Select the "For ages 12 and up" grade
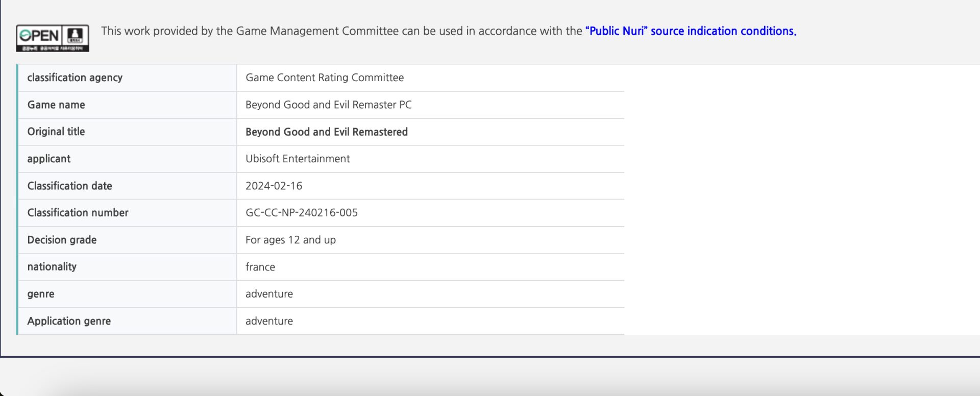This screenshot has height=396, width=980. [x=290, y=240]
